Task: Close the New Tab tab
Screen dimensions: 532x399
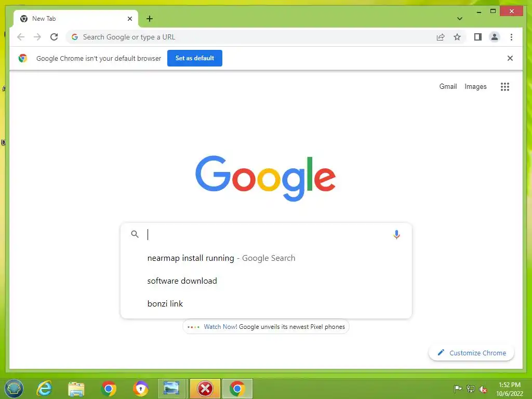Action: tap(129, 19)
